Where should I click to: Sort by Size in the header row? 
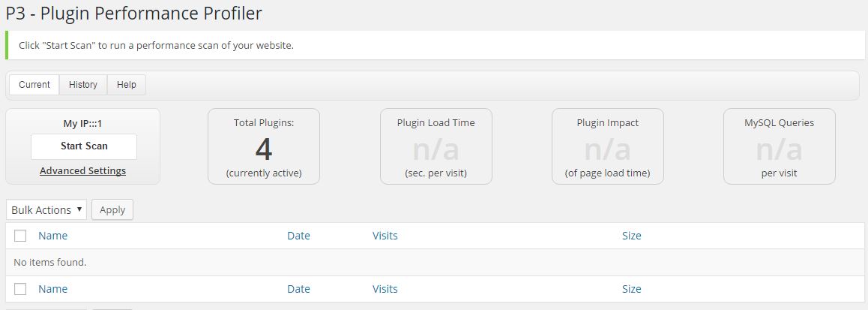click(x=632, y=236)
